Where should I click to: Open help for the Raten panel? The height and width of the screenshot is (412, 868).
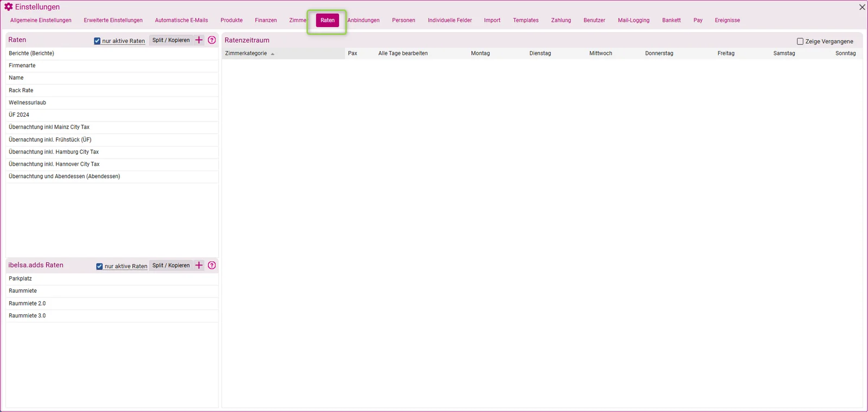tap(212, 40)
